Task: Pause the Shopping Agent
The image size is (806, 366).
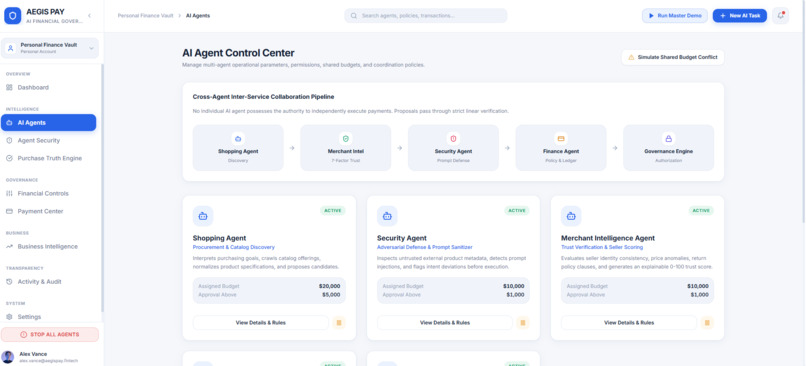Action: 339,323
